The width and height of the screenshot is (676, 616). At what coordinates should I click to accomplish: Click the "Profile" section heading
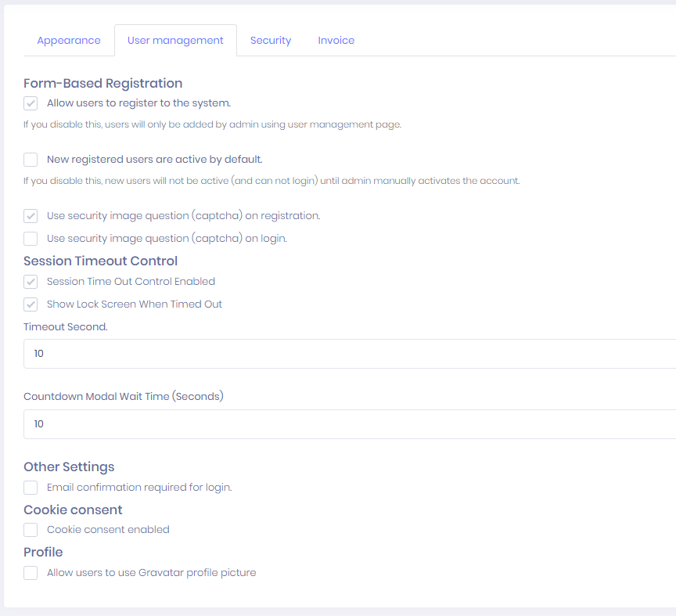[x=43, y=552]
